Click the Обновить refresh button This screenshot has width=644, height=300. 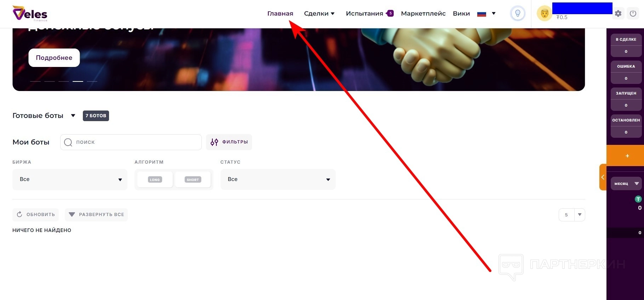36,215
